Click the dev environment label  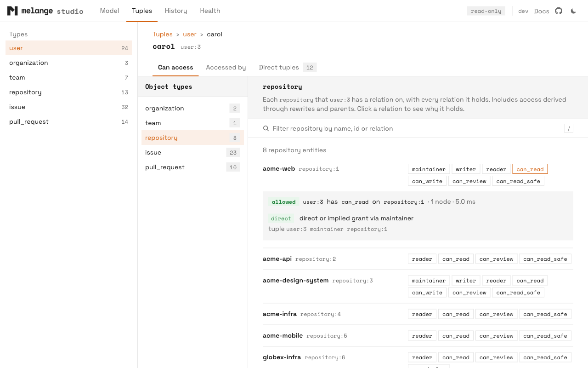523,11
